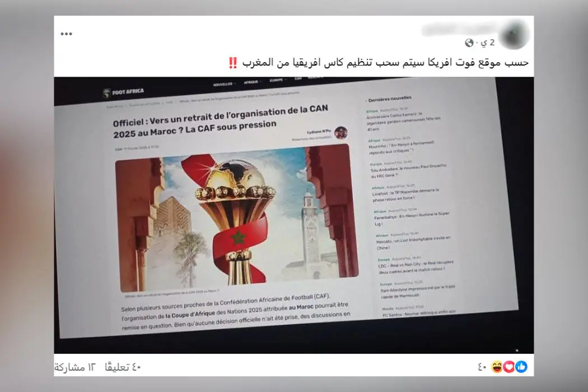Click the laughing Haha reaction icon

pyautogui.click(x=497, y=367)
